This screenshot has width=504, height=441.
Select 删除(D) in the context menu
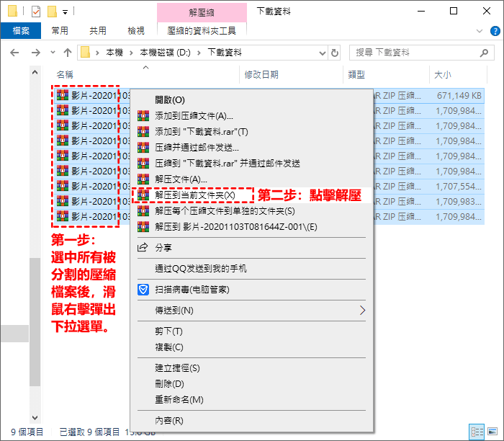[x=169, y=383]
